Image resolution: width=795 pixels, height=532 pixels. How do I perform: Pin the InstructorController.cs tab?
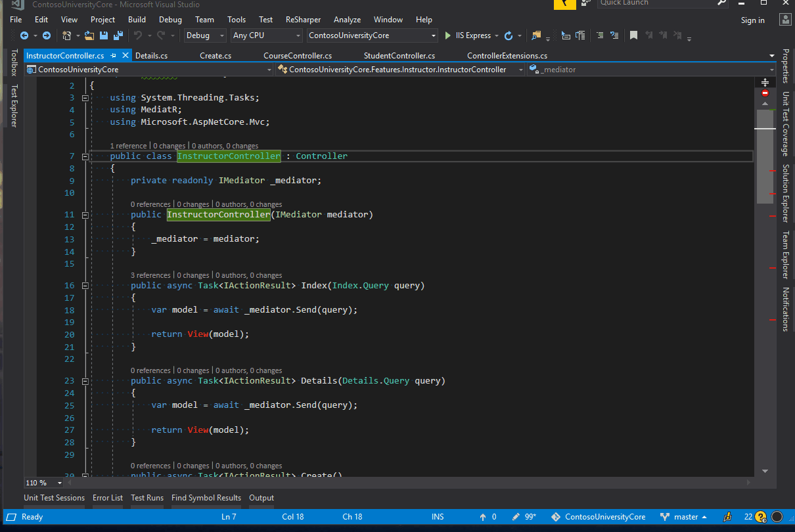tap(113, 56)
